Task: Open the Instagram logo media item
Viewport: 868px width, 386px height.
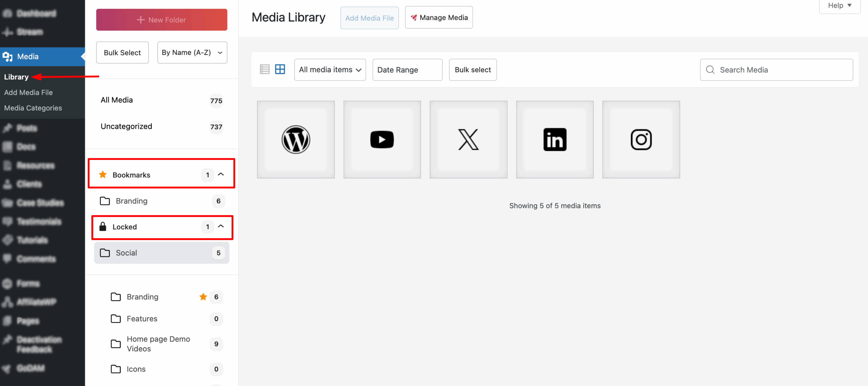Action: [641, 139]
